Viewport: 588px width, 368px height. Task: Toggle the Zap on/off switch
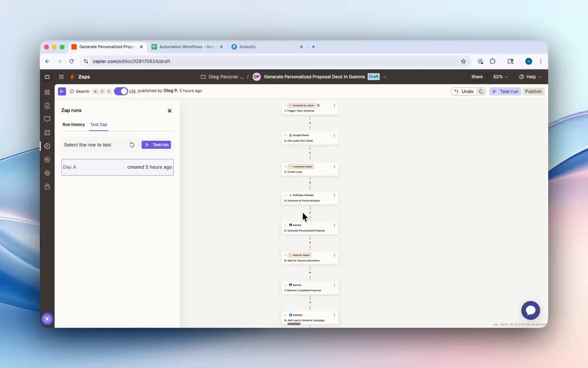point(121,91)
